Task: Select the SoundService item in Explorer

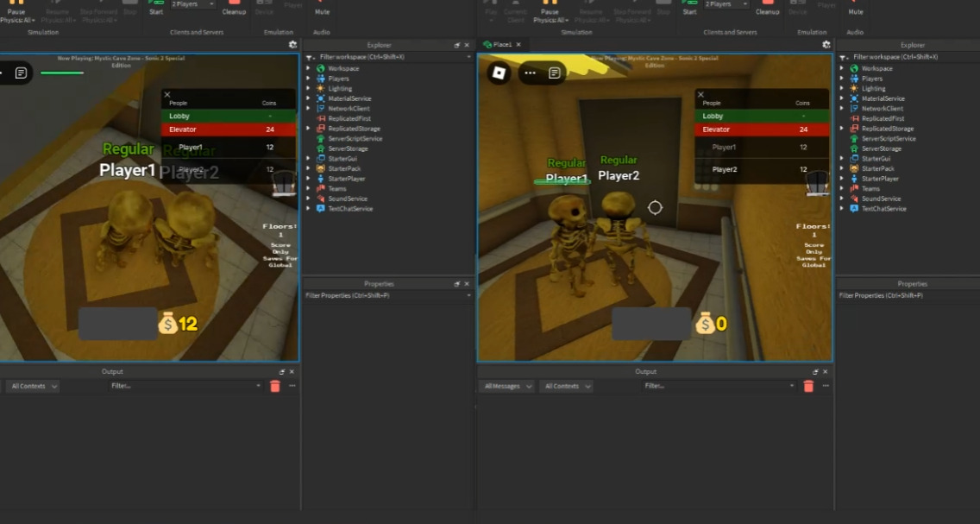Action: click(x=349, y=198)
